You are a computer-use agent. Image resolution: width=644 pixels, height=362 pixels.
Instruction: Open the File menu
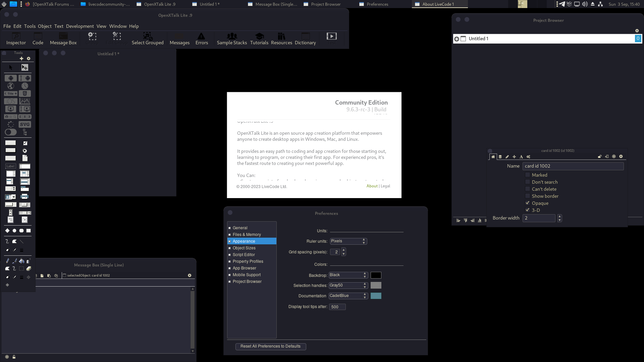[x=7, y=26]
